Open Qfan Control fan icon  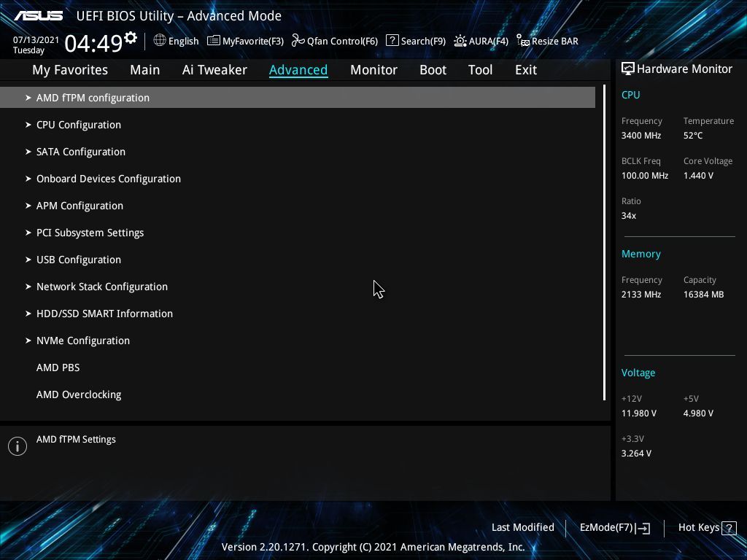point(298,41)
